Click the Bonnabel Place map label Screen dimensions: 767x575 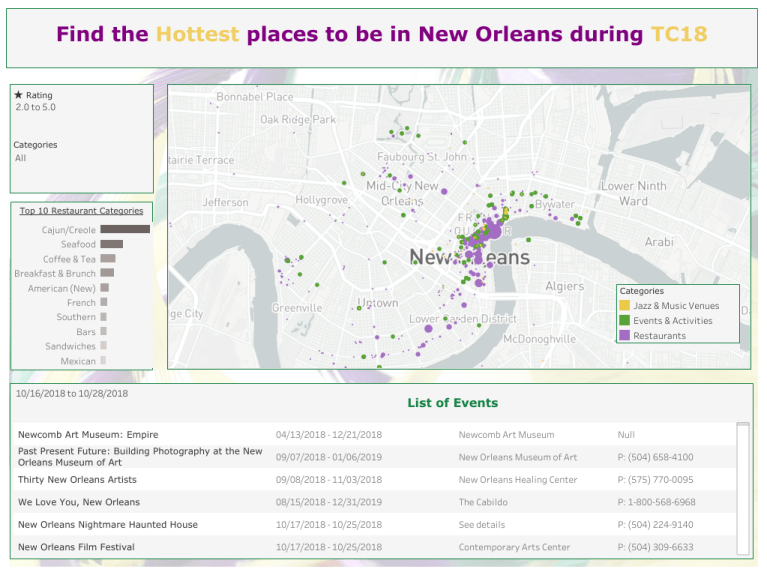coord(255,97)
